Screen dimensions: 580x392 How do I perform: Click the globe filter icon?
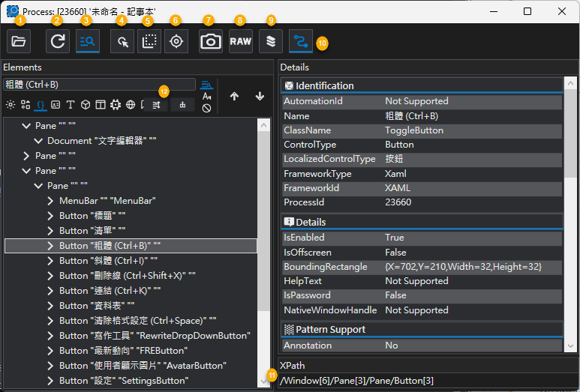[x=131, y=105]
